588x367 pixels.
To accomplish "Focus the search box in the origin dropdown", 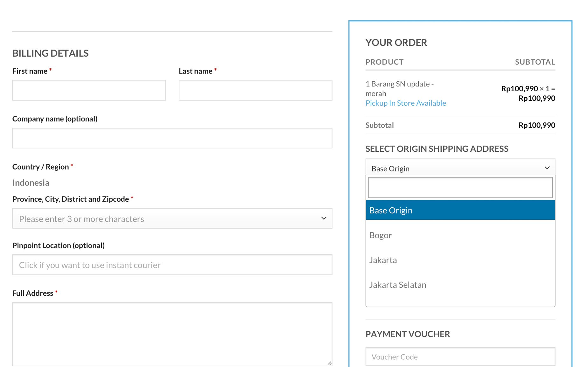I will point(460,188).
